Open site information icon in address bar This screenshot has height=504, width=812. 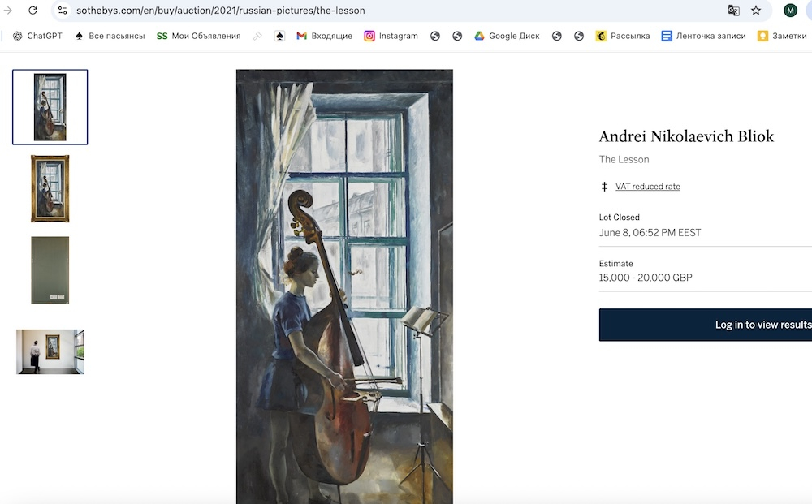[63, 11]
